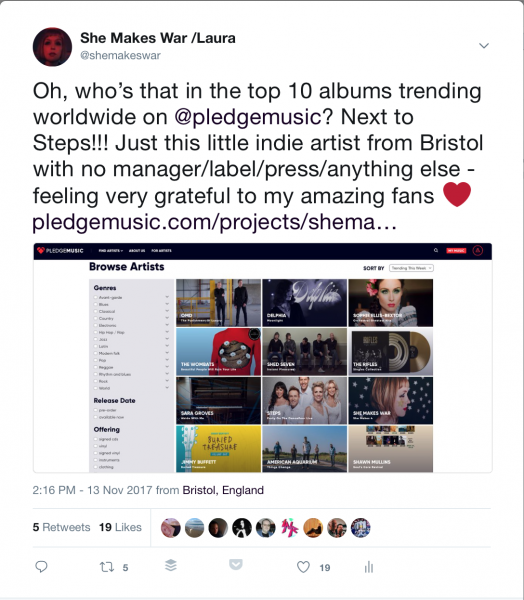The width and height of the screenshot is (524, 600).
Task: Open the tweet analytics bar chart icon
Action: coord(369,567)
